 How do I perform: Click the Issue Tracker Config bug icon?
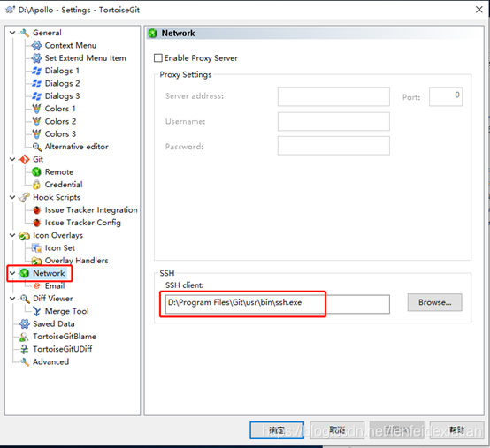pos(36,223)
